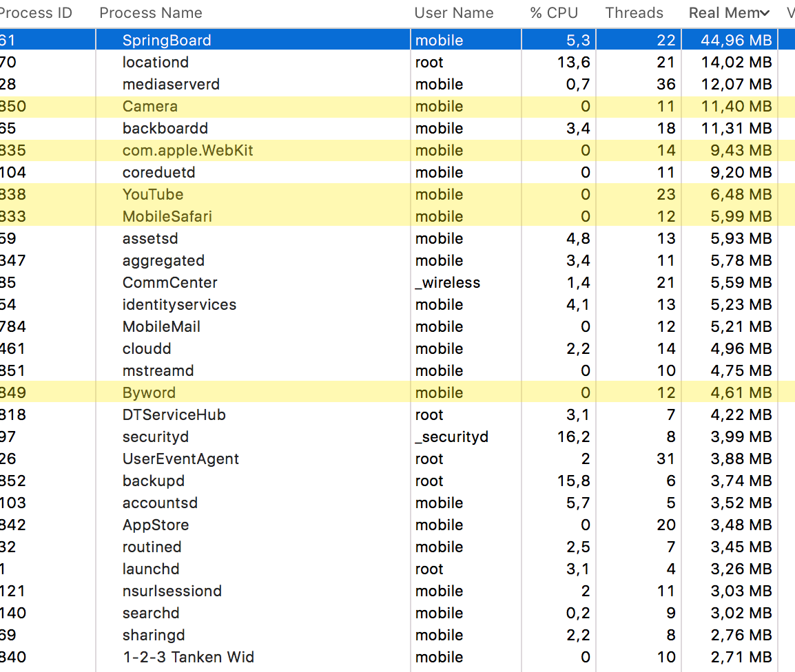Select the mediaserverd process name
Viewport: 795px width, 672px height.
tap(171, 84)
